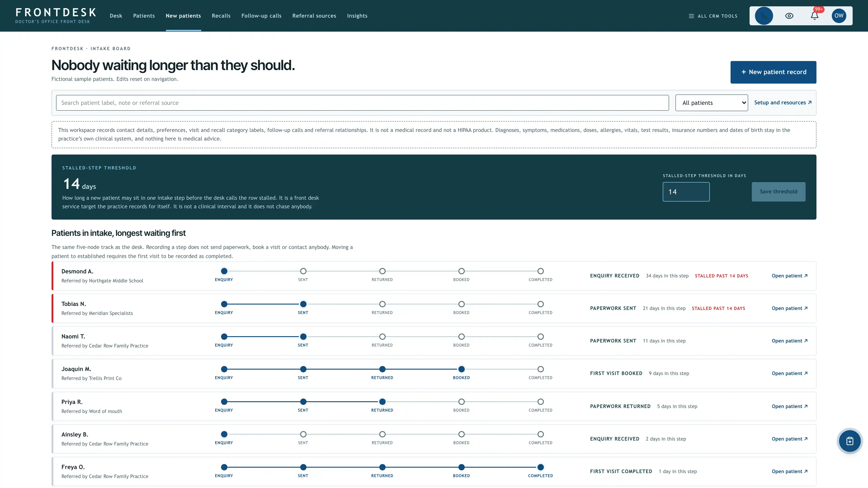Open notifications bell with 99+ badge
This screenshot has height=488, width=868.
(x=814, y=16)
